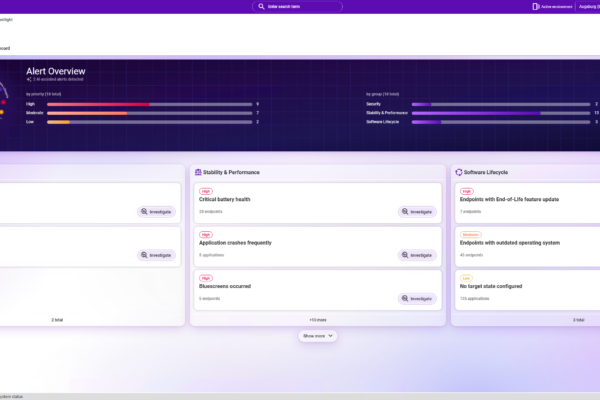The image size is (600, 400).
Task: Select the '2 AI assisted alerts detected' text
Action: (58, 79)
